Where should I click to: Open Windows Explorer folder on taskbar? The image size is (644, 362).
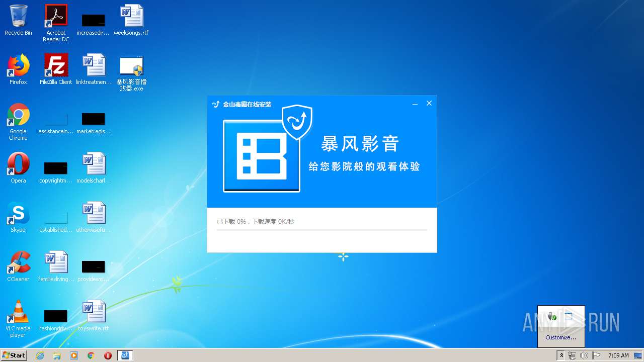point(57,355)
